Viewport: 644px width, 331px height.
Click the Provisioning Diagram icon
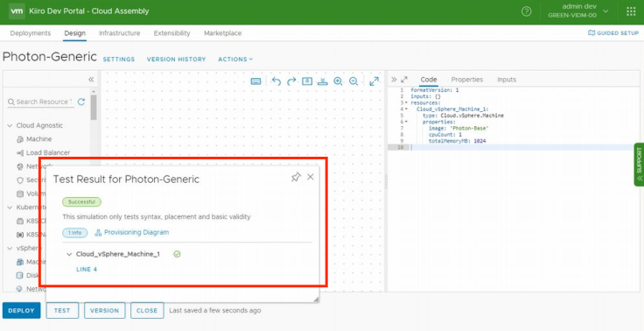coord(98,233)
